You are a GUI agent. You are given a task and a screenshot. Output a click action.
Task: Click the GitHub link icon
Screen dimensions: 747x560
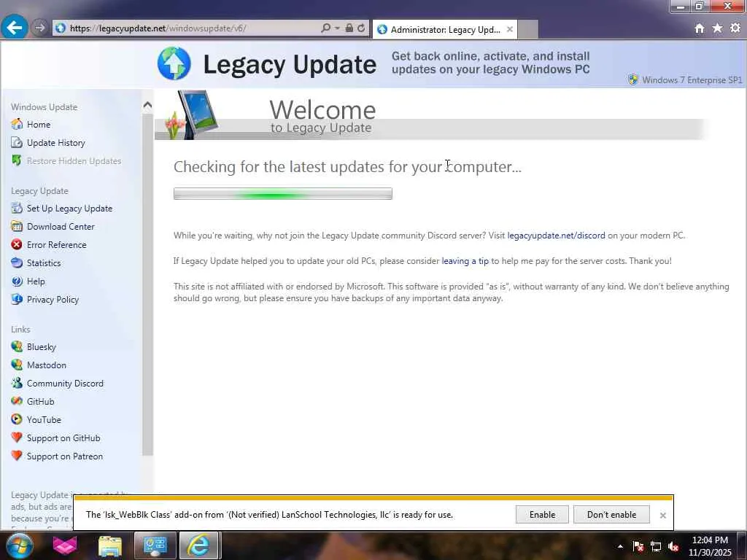[17, 401]
